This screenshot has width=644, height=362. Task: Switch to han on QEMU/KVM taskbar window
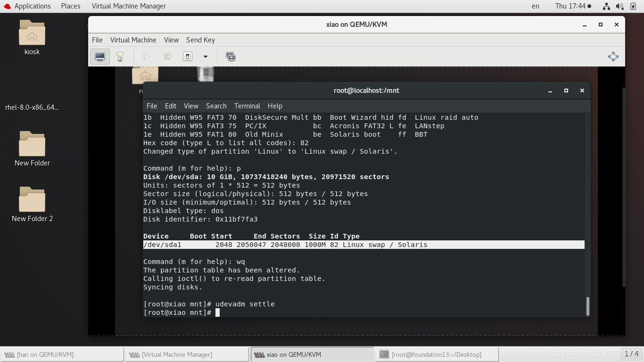(62, 354)
